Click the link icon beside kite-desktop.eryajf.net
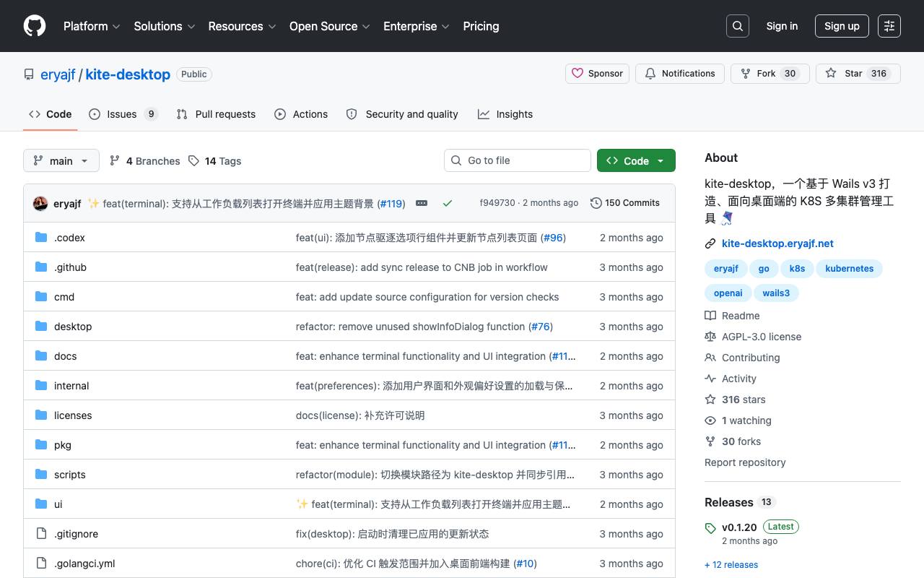This screenshot has height=578, width=924. 710,243
